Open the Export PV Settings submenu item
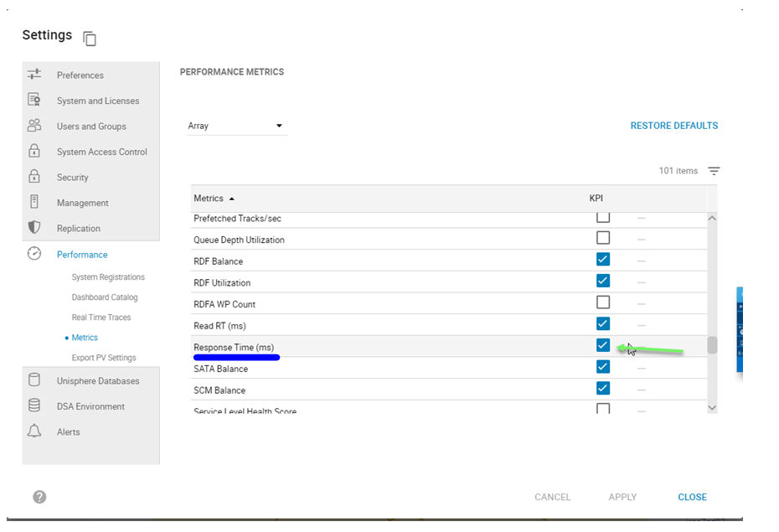Image resolution: width=779 pixels, height=532 pixels. point(104,358)
